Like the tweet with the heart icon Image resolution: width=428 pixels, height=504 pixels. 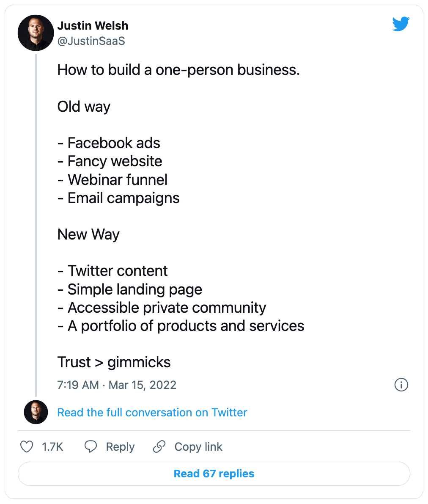pyautogui.click(x=27, y=447)
